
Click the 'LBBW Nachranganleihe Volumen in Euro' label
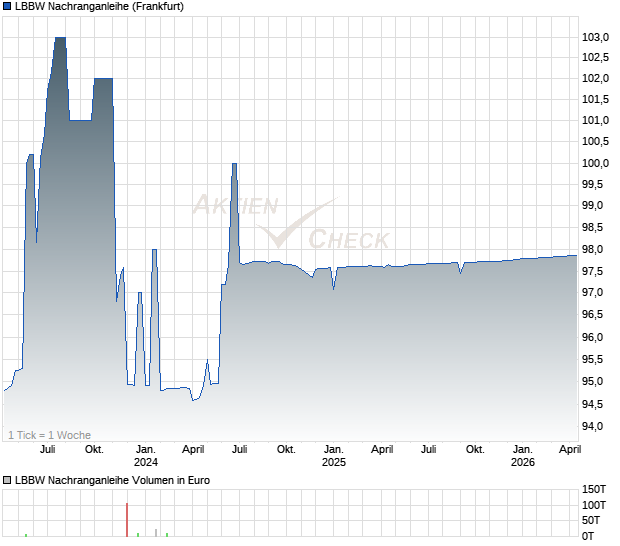(112, 480)
